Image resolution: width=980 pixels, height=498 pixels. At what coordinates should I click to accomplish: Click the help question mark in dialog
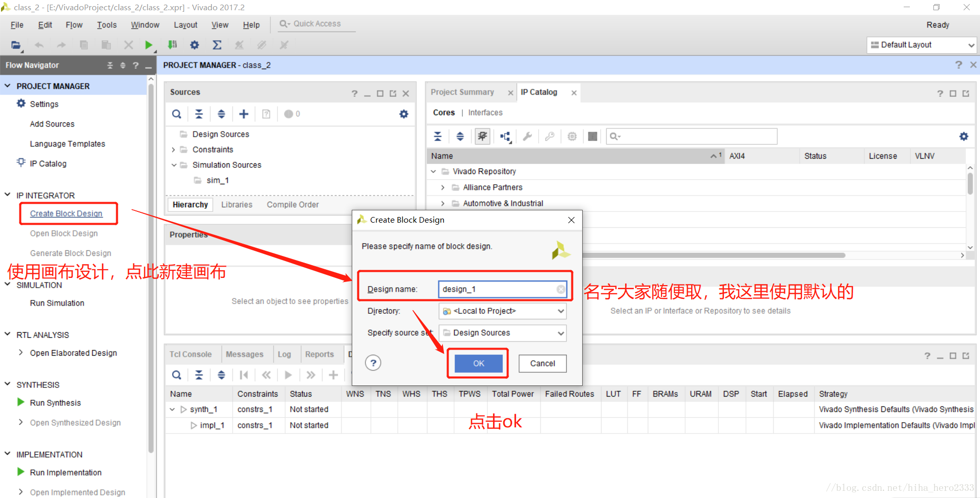373,363
